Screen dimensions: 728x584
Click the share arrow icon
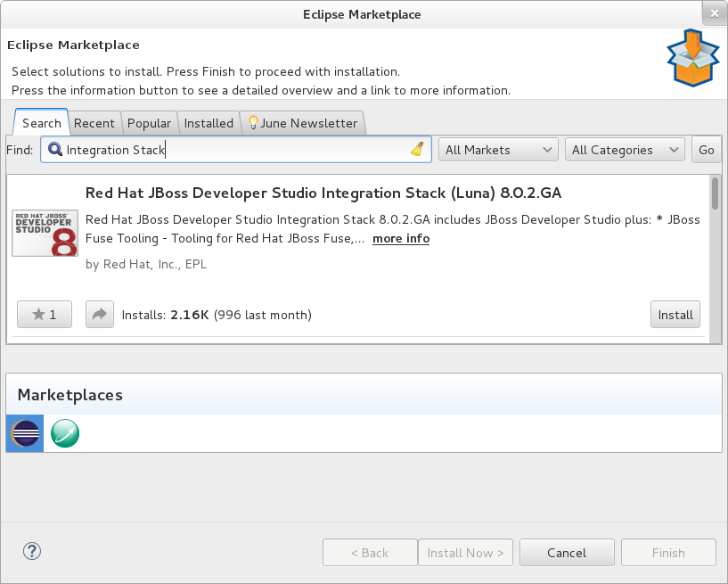tap(98, 315)
